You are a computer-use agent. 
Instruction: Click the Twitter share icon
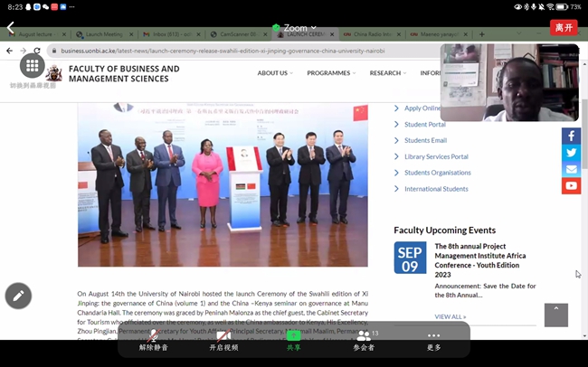click(571, 153)
